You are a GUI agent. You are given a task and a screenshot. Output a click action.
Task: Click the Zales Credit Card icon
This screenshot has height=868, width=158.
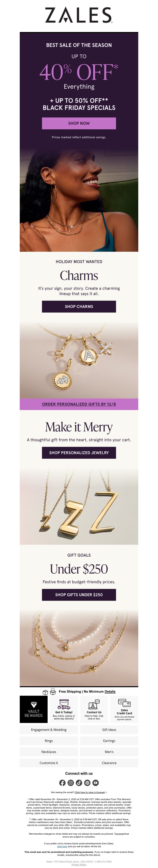pos(124,703)
